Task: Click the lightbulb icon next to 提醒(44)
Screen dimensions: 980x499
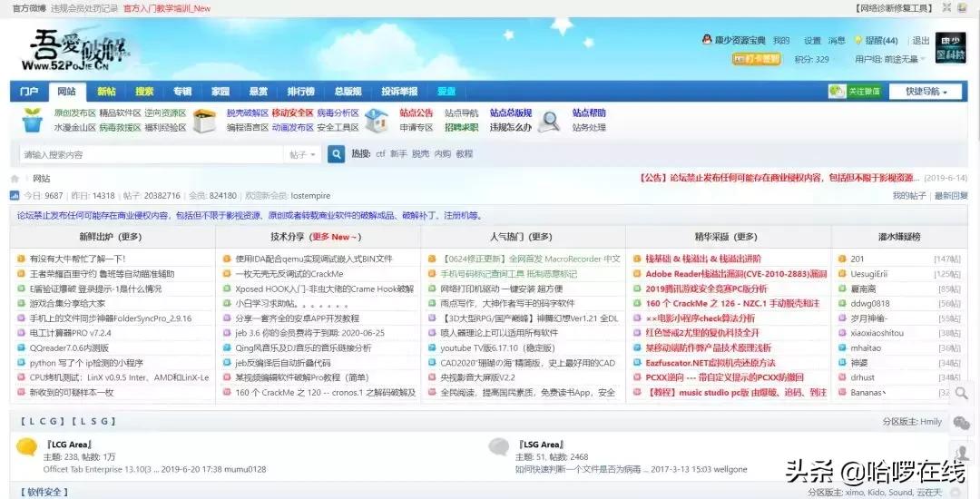Action: tap(858, 41)
